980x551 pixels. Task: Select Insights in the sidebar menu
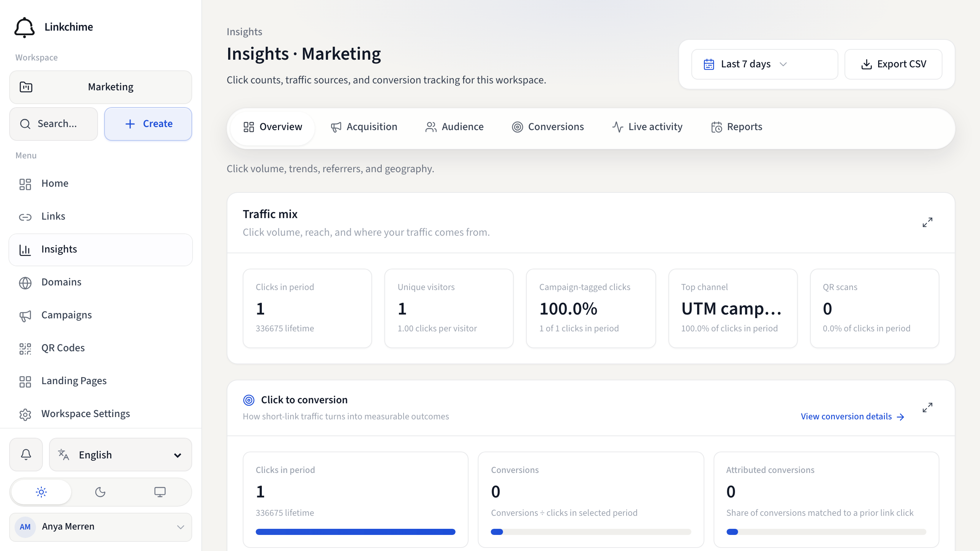point(101,249)
